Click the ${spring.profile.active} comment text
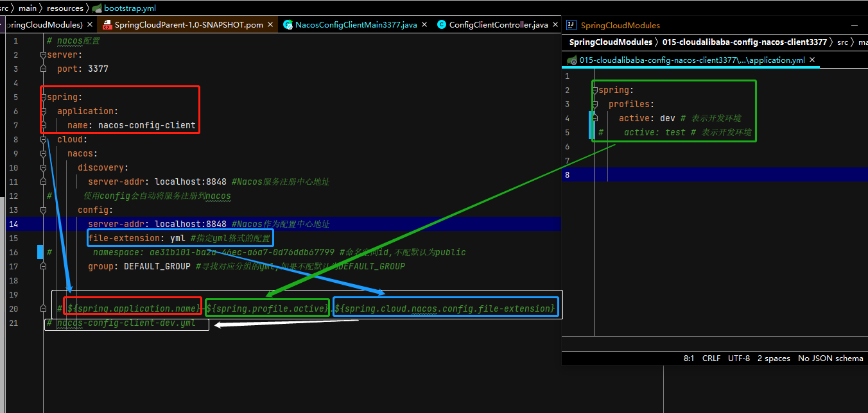Screen dimensions: 868x413 [267, 308]
